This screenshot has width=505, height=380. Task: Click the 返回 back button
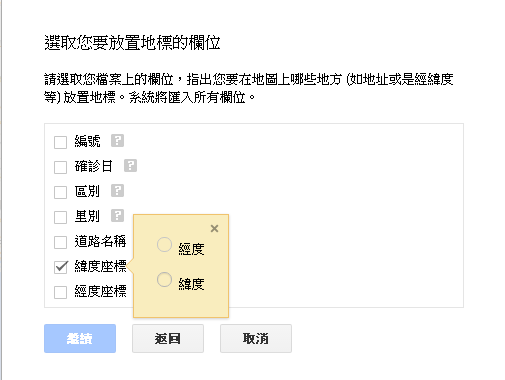pyautogui.click(x=168, y=338)
